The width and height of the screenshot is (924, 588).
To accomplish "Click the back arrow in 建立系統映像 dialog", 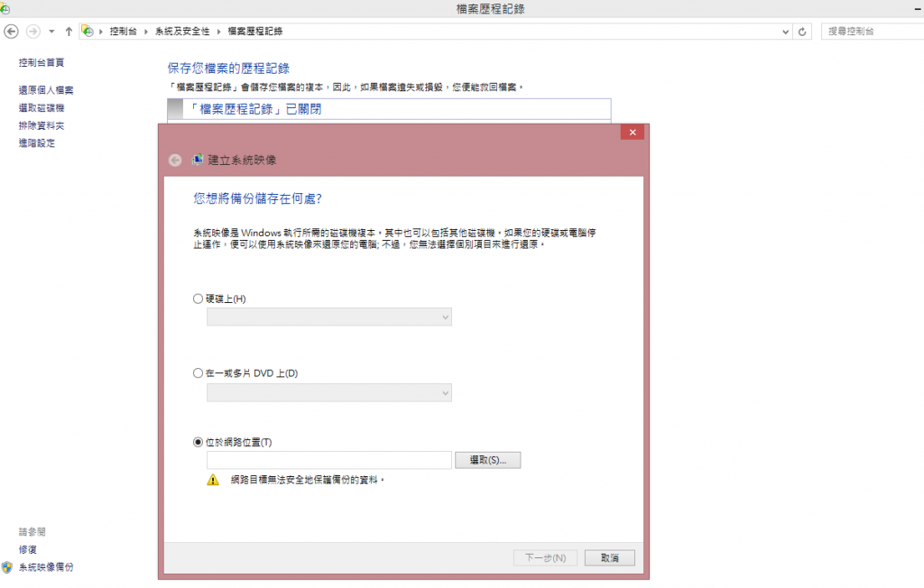I will point(175,161).
